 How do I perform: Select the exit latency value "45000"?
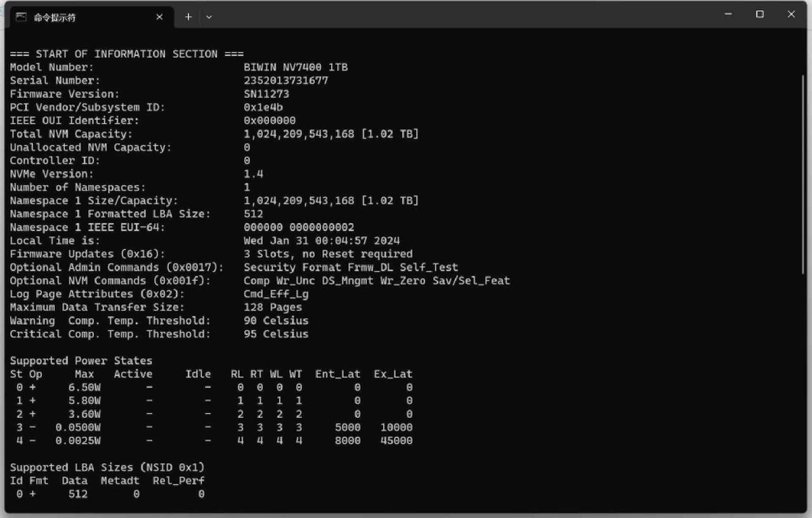coord(396,440)
